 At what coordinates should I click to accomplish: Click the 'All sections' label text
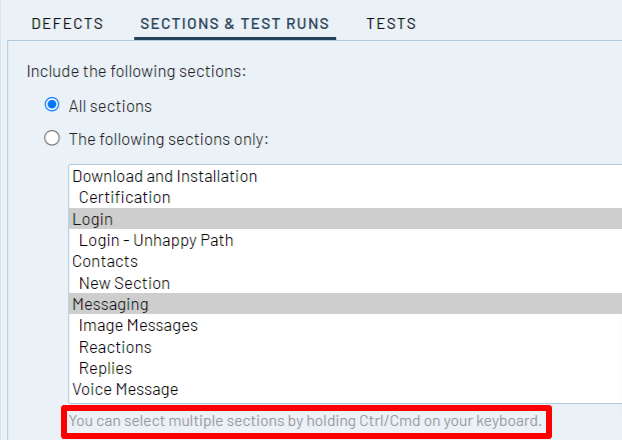pos(110,105)
